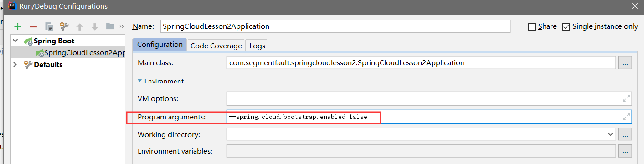Switch to the Logs tab

pos(257,46)
